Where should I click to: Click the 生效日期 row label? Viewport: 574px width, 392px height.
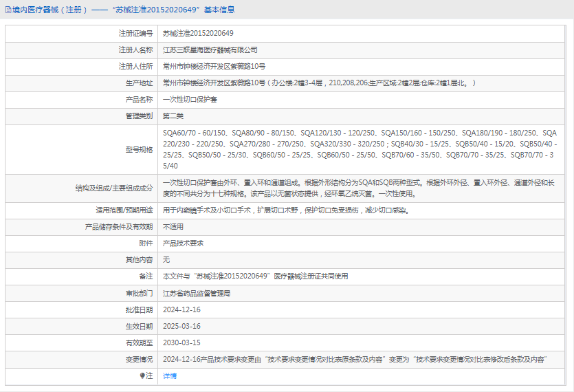(x=139, y=326)
